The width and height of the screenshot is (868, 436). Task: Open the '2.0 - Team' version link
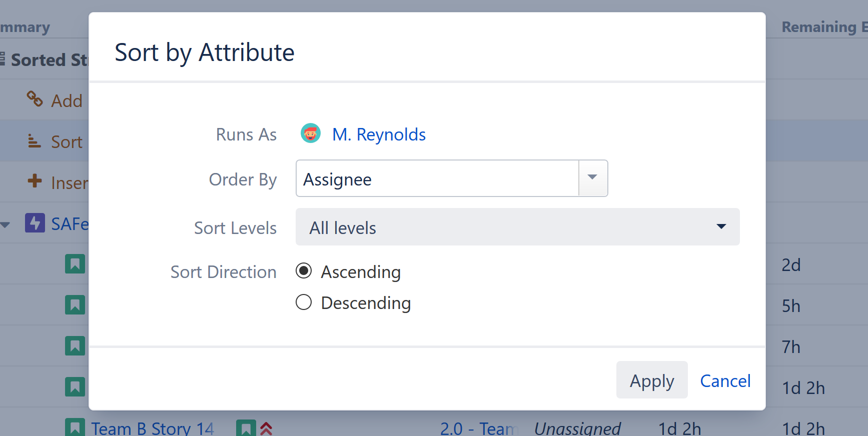coord(477,428)
